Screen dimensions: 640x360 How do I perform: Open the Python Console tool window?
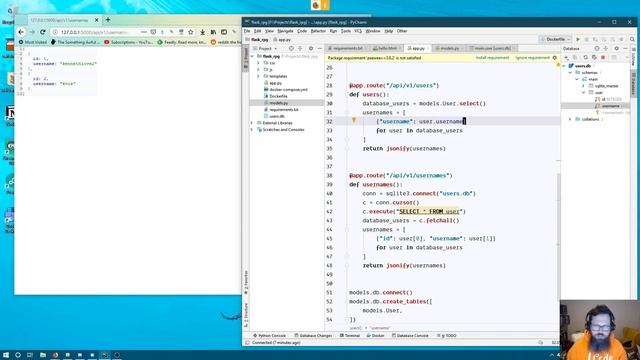point(269,336)
